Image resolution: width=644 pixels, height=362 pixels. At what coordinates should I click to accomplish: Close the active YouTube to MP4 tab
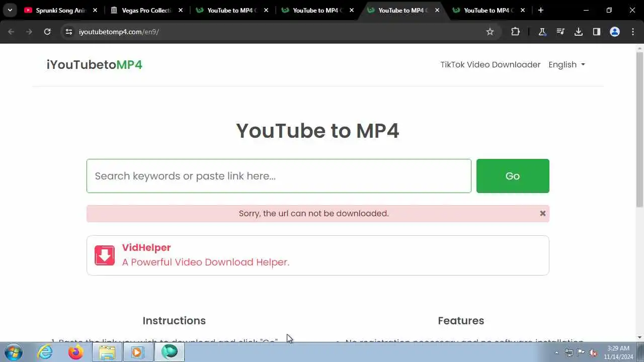click(437, 10)
